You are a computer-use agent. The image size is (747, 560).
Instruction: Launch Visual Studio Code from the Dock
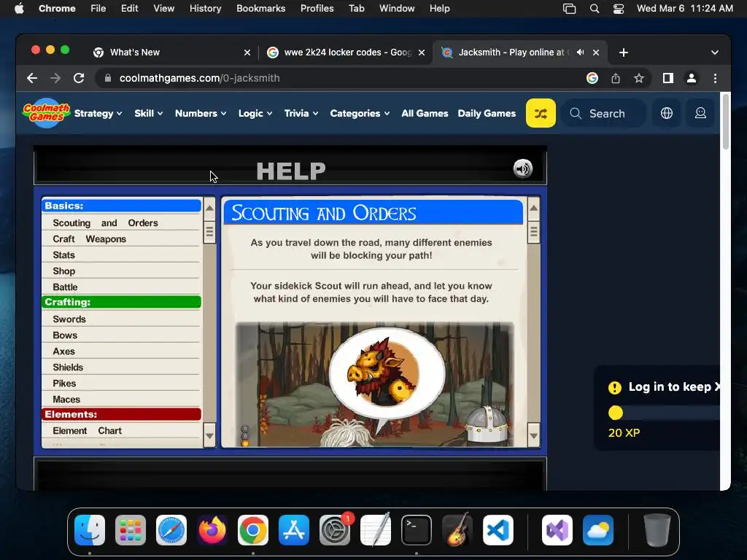(498, 530)
